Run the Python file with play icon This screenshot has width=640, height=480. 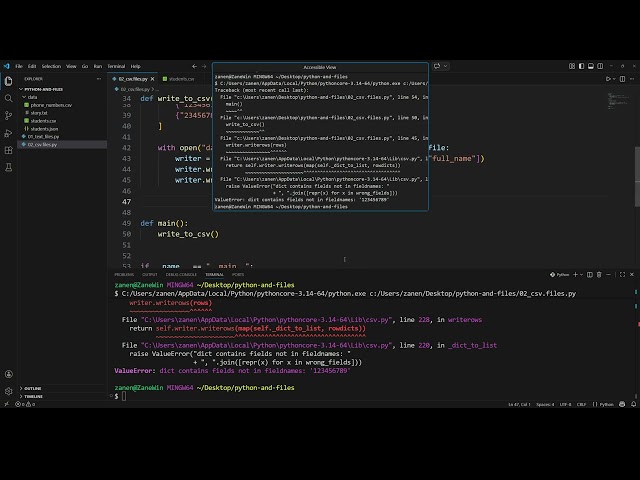point(608,79)
